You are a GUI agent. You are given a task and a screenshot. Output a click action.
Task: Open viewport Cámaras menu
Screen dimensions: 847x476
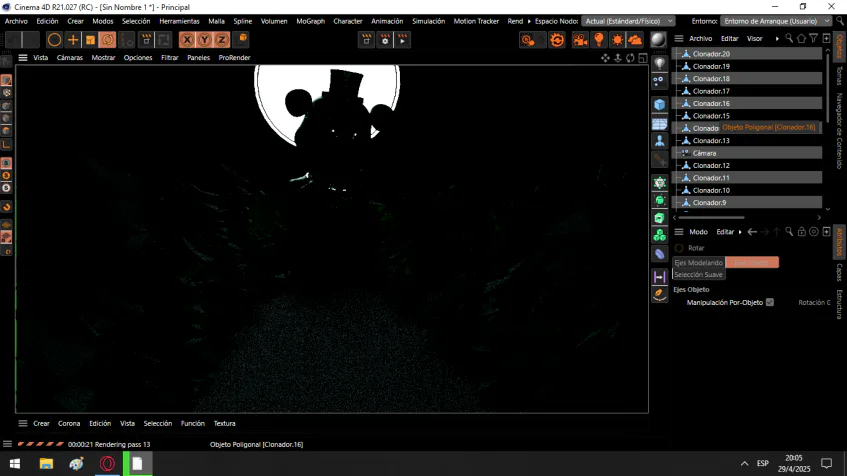pyautogui.click(x=70, y=58)
